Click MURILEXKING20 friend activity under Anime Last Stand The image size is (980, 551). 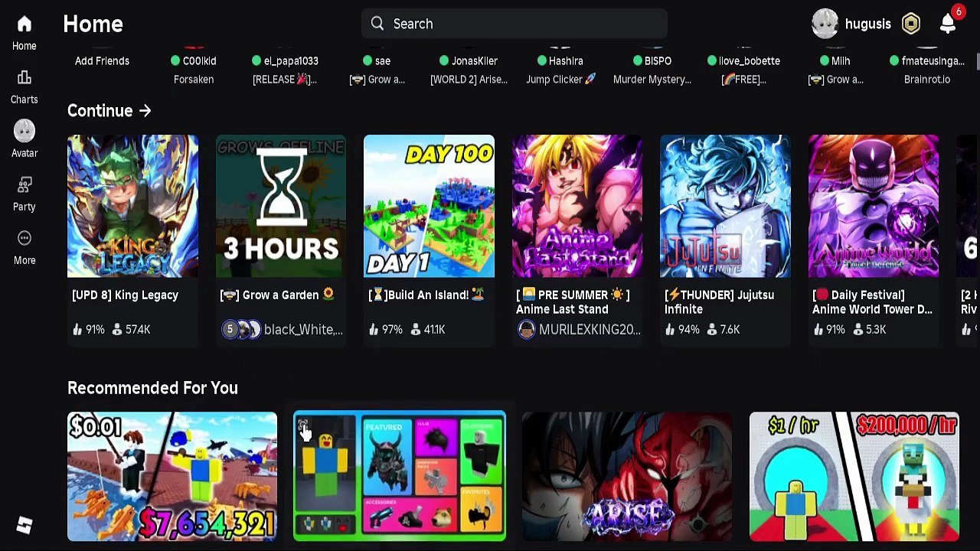[578, 329]
